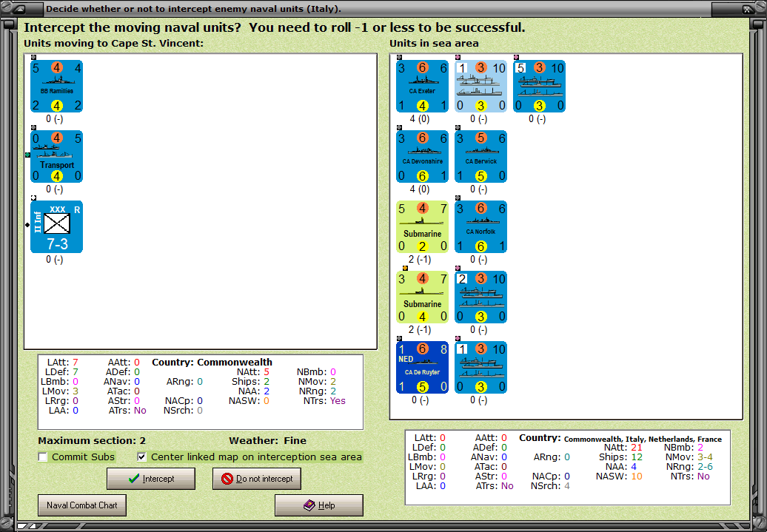Screen dimensions: 767x532
Task: Select the CA Exeter cruiser counter
Action: tap(422, 87)
